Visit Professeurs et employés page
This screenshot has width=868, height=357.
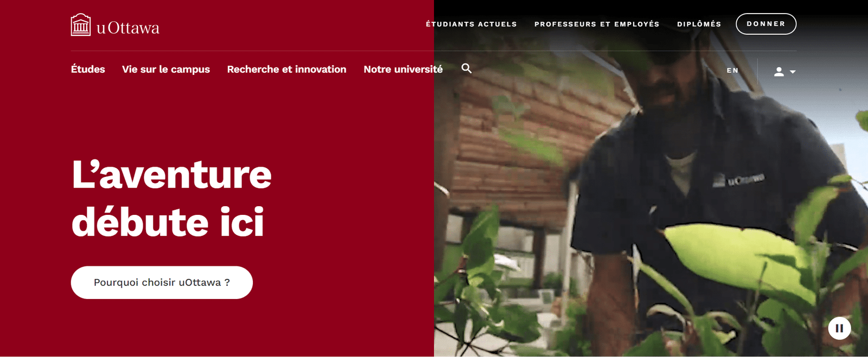[x=597, y=24]
